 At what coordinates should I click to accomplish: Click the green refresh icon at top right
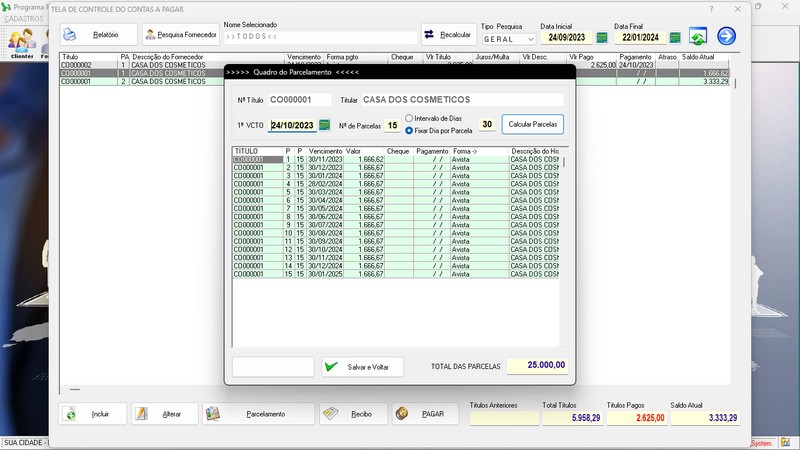coord(698,37)
